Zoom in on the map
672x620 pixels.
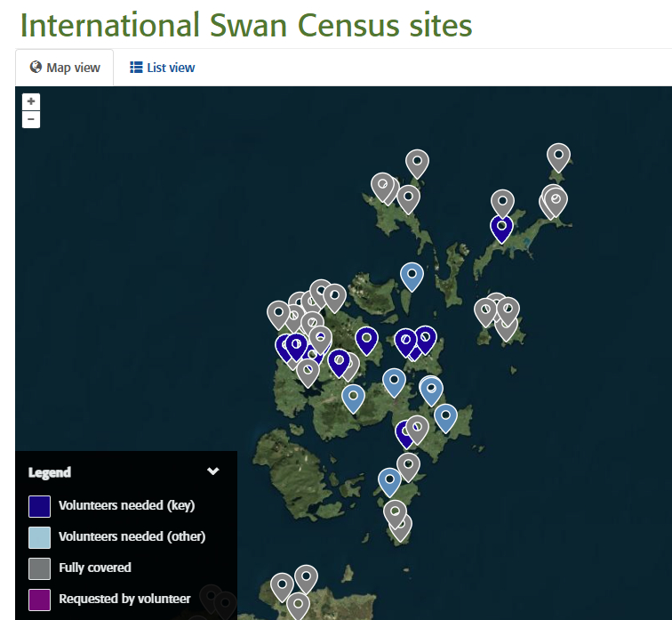click(31, 101)
